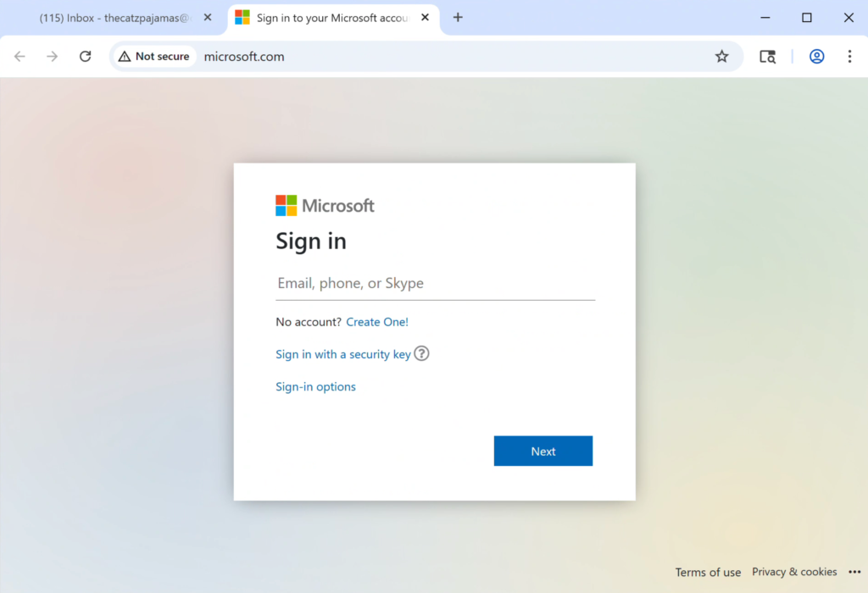Expand the footer more options ellipsis
The width and height of the screenshot is (868, 593).
click(x=854, y=572)
